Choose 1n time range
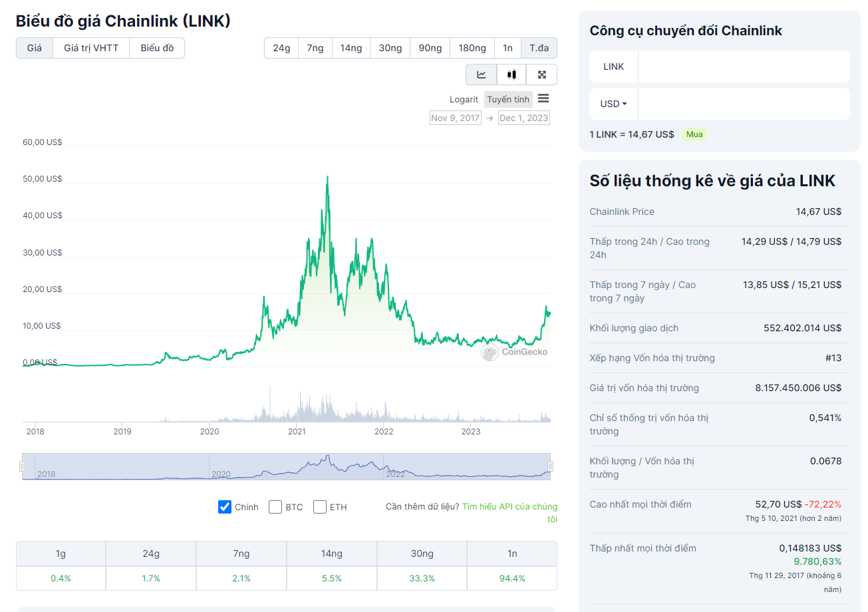This screenshot has width=868, height=612. click(507, 48)
